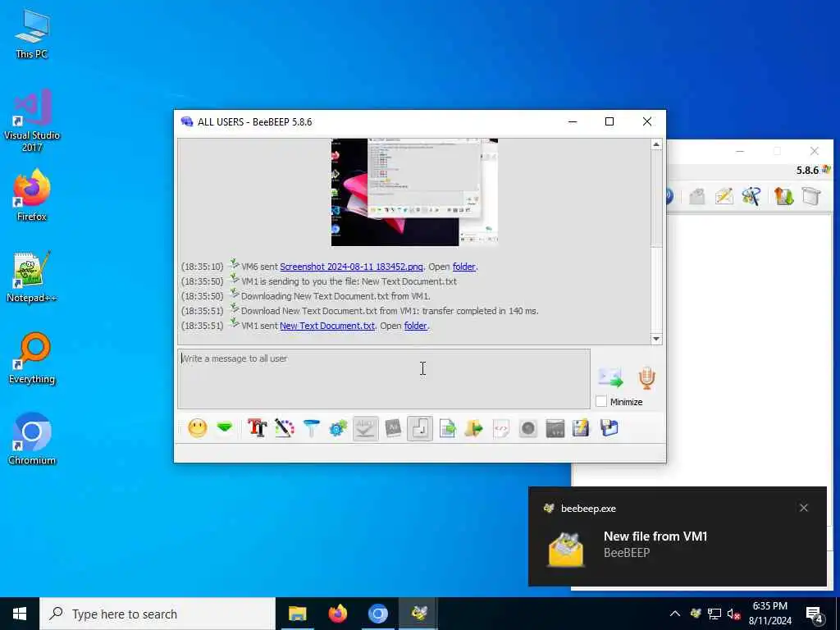The image size is (840, 630).
Task: Click the shared screenshot thumbnail in chat
Action: (414, 192)
